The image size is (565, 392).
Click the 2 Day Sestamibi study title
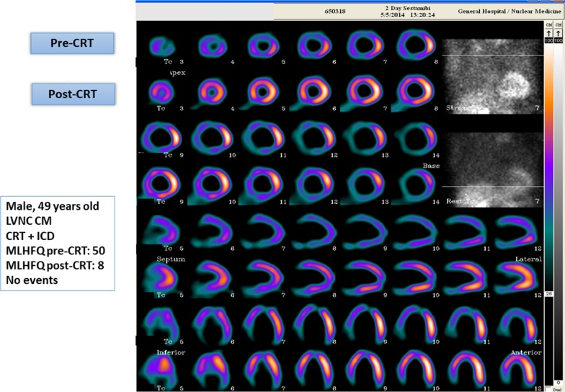[x=406, y=9]
